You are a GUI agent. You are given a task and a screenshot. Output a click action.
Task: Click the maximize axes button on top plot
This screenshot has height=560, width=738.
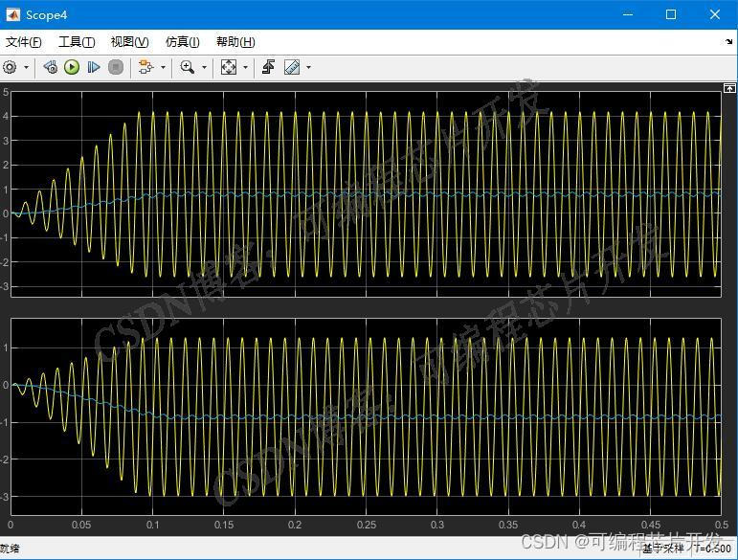pos(729,88)
